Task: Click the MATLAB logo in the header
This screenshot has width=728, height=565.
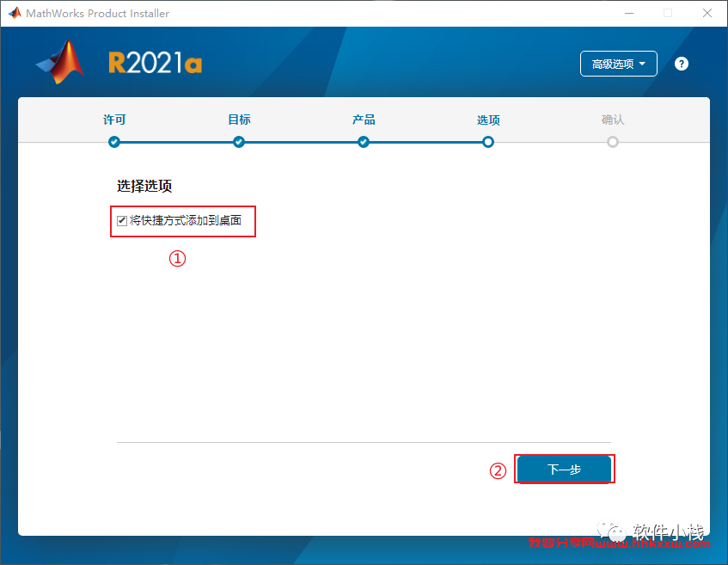Action: point(60,62)
